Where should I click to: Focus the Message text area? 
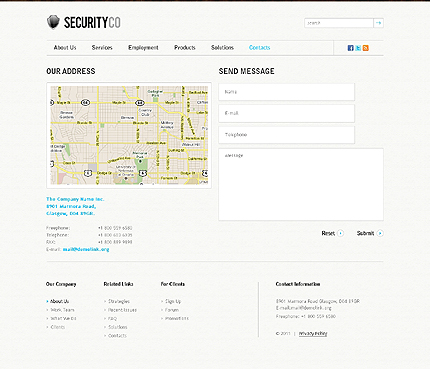(x=301, y=184)
